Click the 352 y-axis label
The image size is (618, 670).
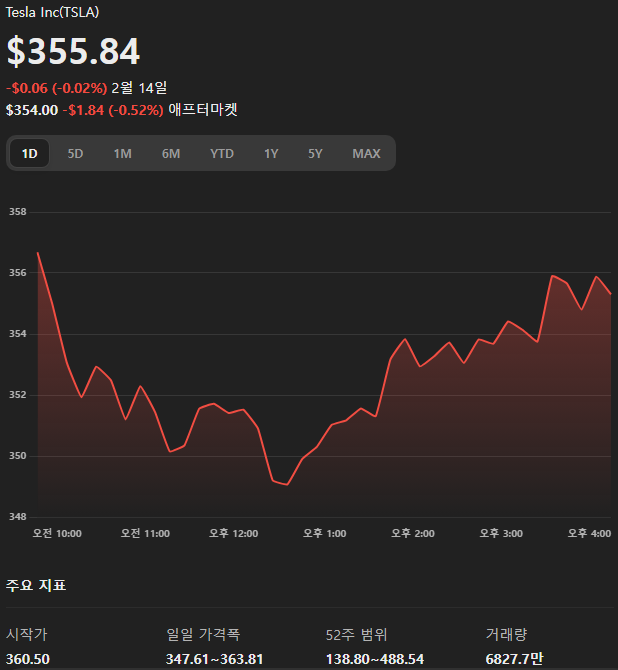click(x=18, y=395)
